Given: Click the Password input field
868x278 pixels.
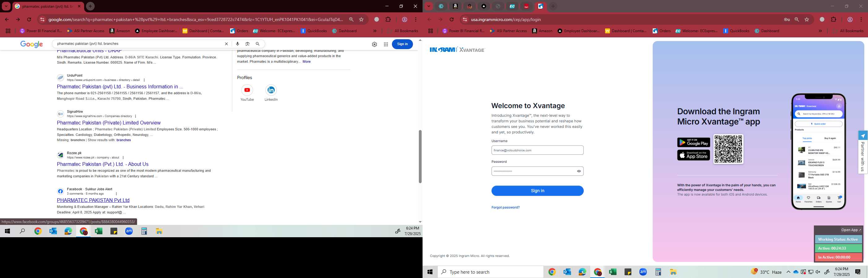Looking at the screenshot, I should (x=537, y=171).
